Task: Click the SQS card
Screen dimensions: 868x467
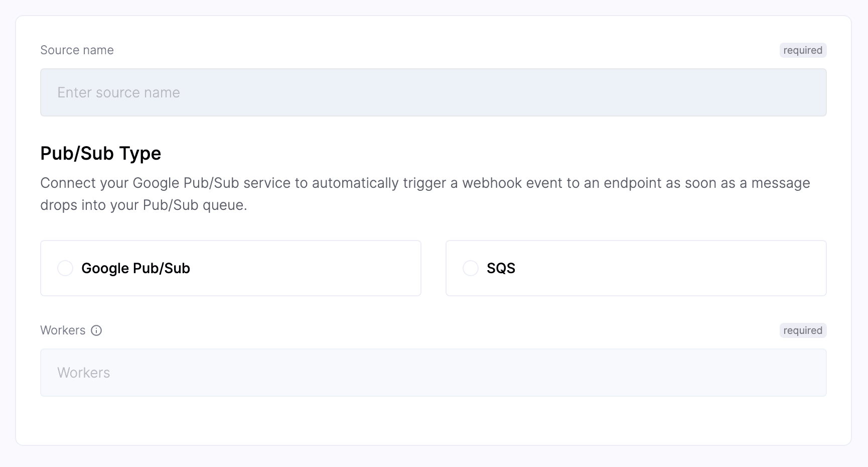Action: point(636,268)
